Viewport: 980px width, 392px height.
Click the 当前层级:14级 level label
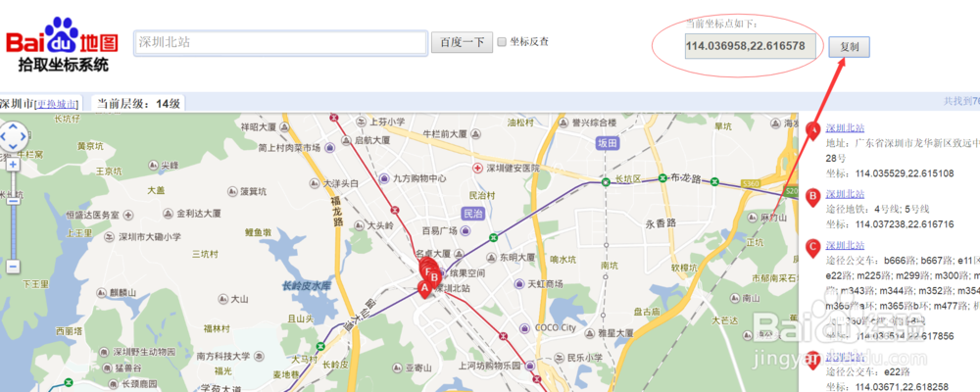[138, 104]
